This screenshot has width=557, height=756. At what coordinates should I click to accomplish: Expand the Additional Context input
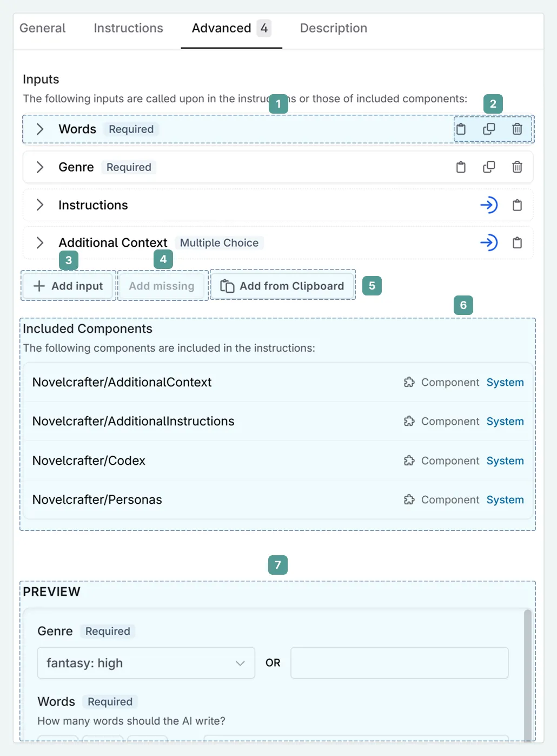click(39, 243)
